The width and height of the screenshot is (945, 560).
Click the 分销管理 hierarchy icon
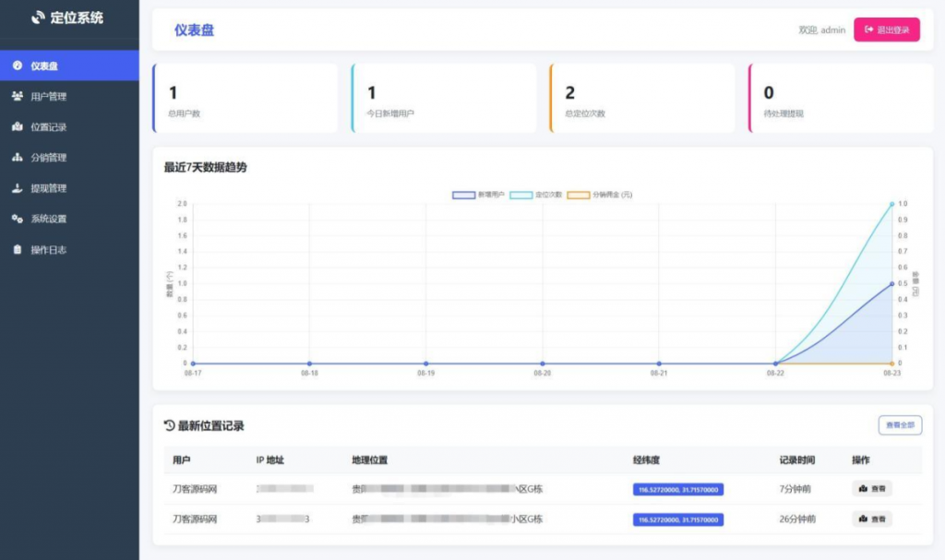[18, 158]
